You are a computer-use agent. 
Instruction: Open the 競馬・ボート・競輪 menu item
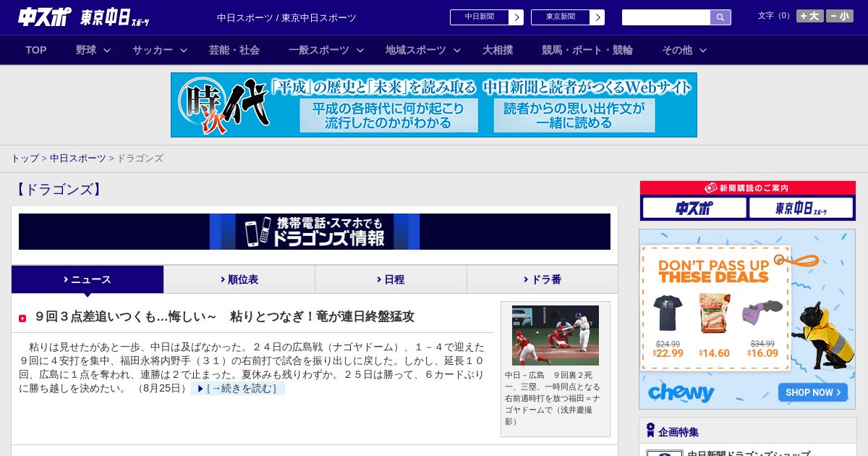coord(587,50)
